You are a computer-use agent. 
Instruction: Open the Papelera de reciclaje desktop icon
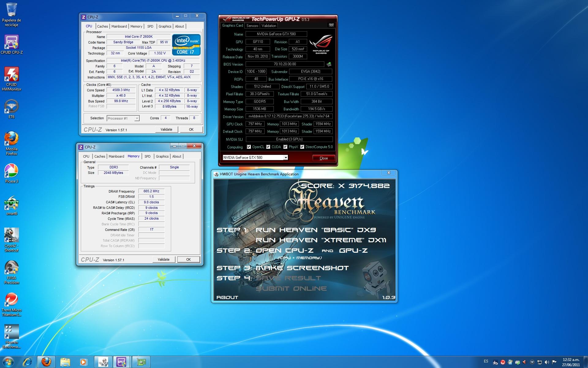(x=11, y=14)
